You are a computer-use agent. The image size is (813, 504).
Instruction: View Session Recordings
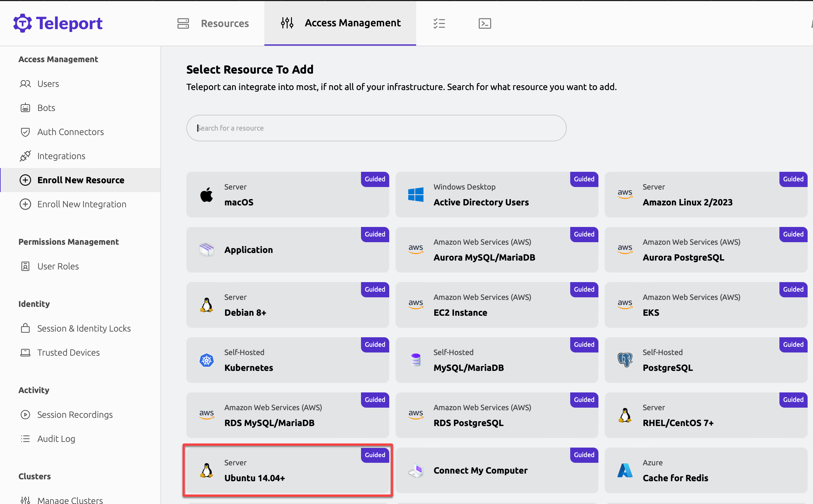[80, 414]
